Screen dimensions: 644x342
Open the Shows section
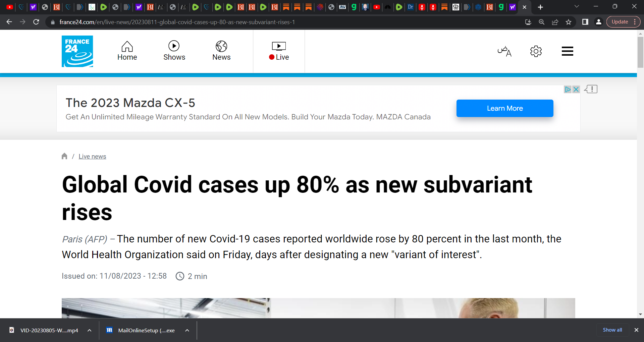(174, 51)
